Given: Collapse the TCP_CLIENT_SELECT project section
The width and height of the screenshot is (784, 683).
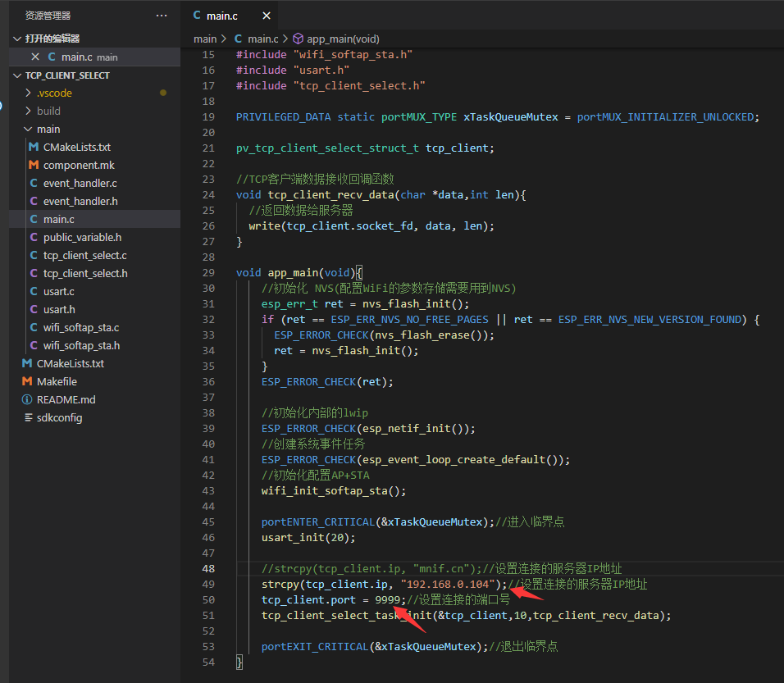Looking at the screenshot, I should pos(17,75).
